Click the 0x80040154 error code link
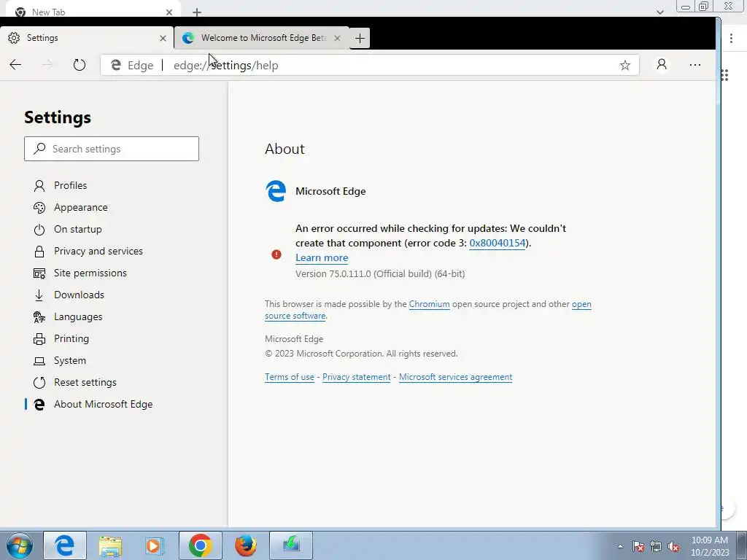This screenshot has height=560, width=747. [498, 243]
